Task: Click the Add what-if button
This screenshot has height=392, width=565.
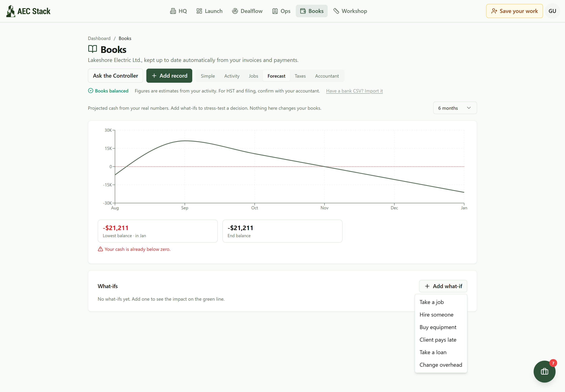Action: (443, 286)
